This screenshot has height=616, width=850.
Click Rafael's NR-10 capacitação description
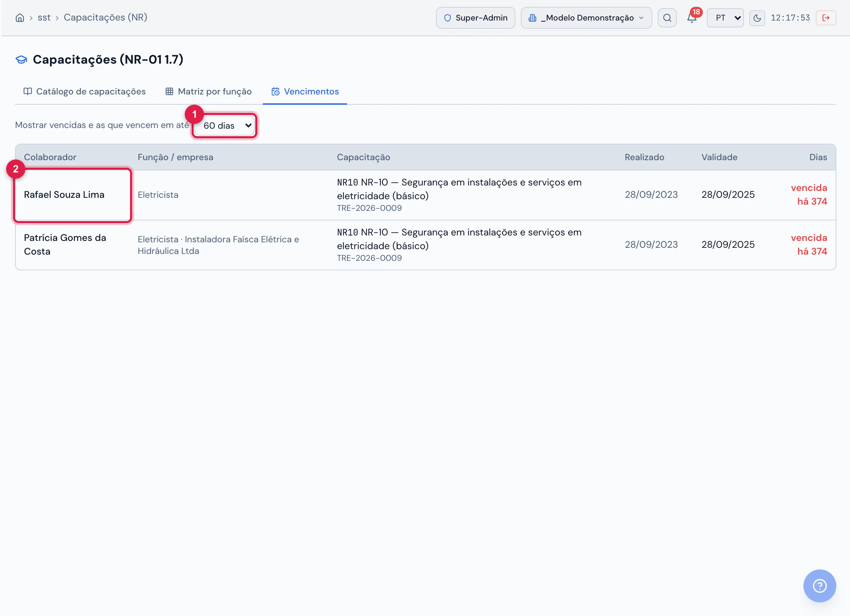(x=459, y=189)
